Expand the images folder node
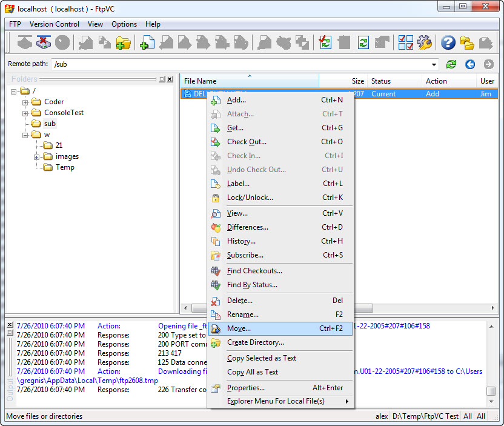The width and height of the screenshot is (504, 426). pos(36,157)
